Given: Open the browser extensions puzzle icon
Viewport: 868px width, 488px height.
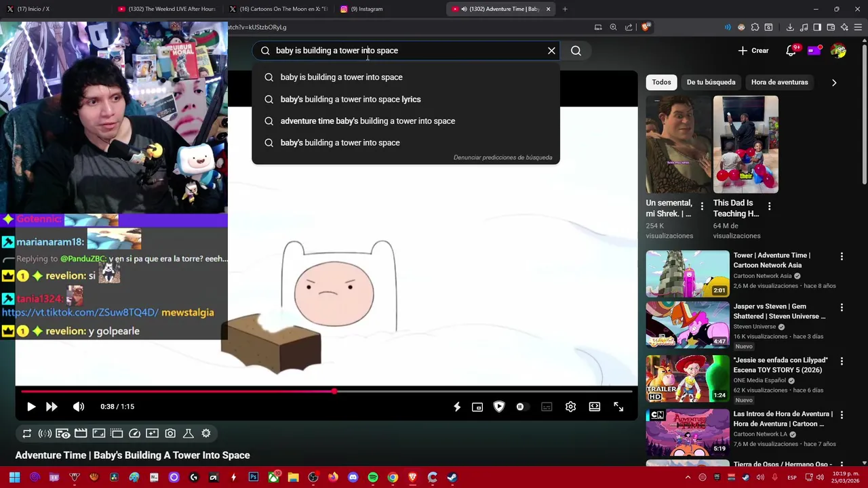Looking at the screenshot, I should coord(755,27).
